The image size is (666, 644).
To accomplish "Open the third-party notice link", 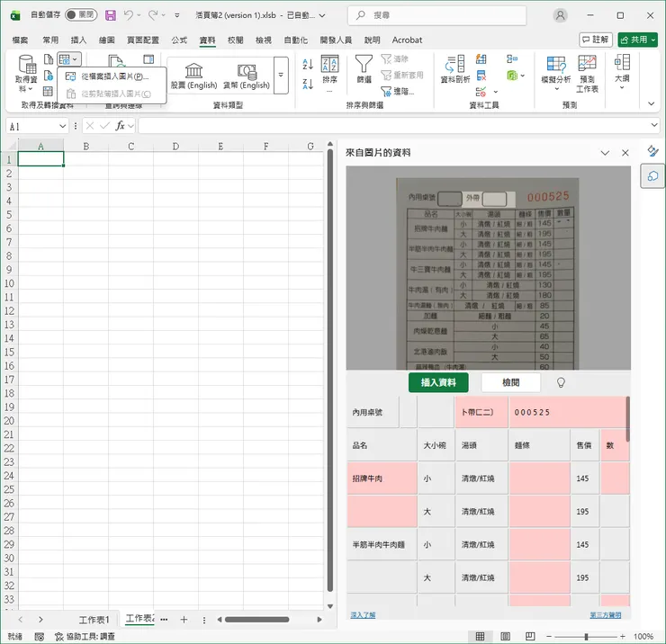I will pos(606,614).
